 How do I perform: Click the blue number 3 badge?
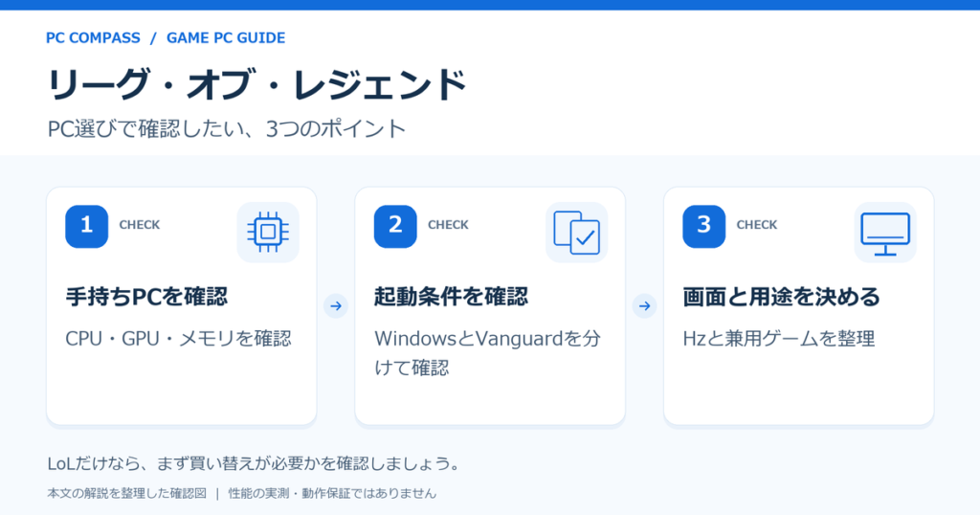(x=703, y=226)
